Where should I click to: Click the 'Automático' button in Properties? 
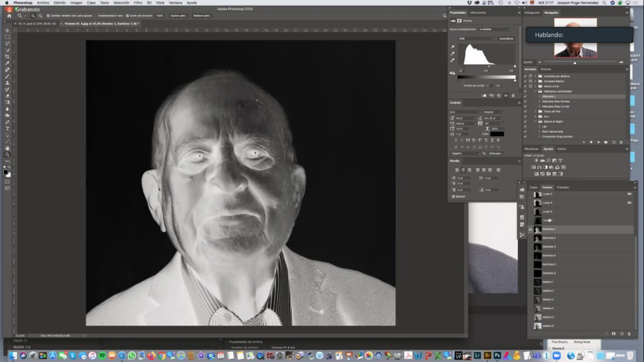506,38
